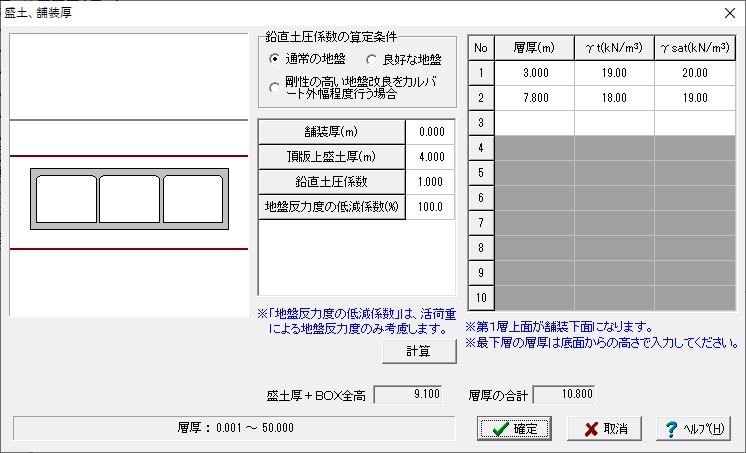Open help with ヘルプ(H) button
Screen dimensions: 746x453
[694, 428]
